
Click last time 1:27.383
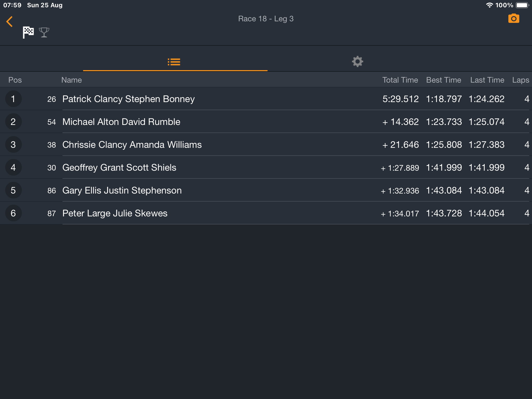tap(487, 145)
